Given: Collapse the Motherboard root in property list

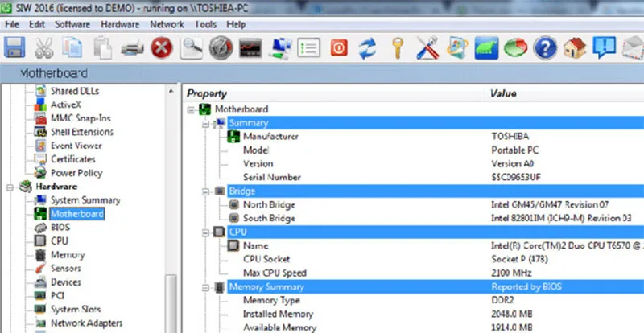Looking at the screenshot, I should pos(191,110).
